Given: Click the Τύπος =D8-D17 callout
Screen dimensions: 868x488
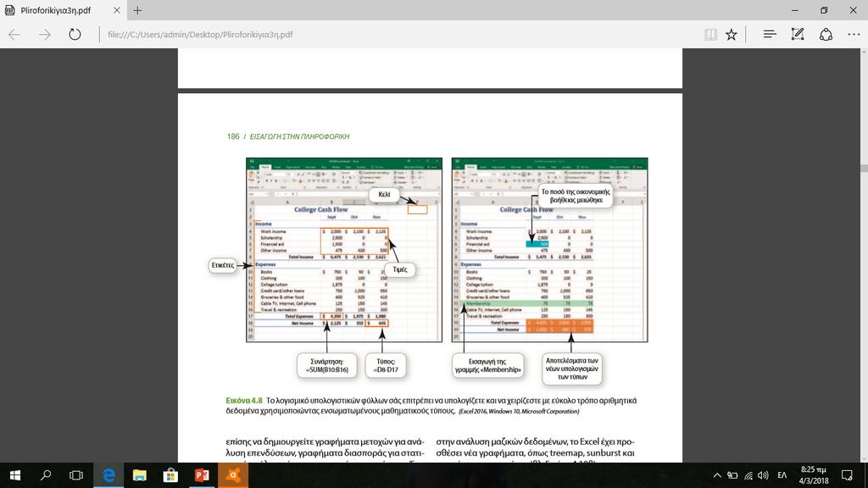Looking at the screenshot, I should [386, 366].
